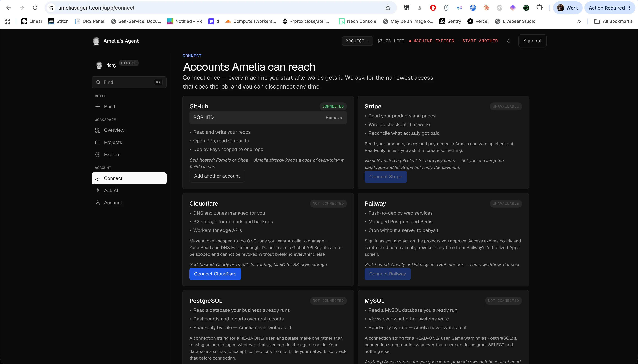Click the Connect Stripe button
Viewport: 638px width, 364px height.
pyautogui.click(x=385, y=177)
